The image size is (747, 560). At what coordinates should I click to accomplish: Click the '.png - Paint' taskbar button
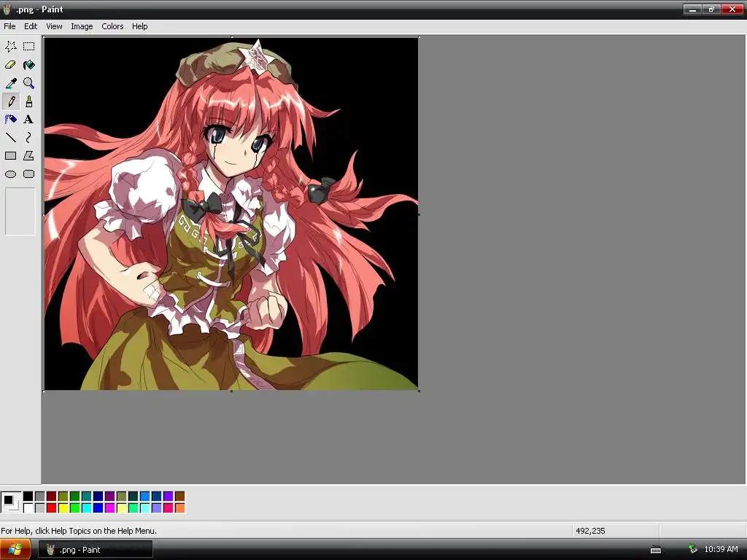pyautogui.click(x=96, y=550)
